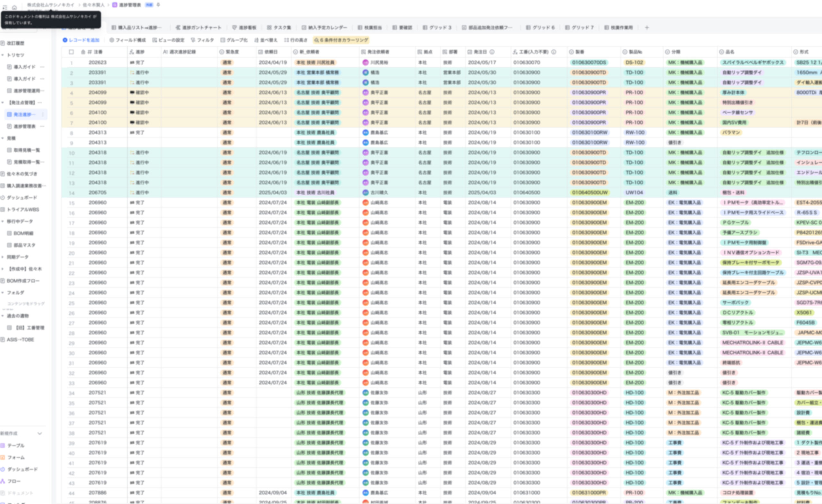The width and height of the screenshot is (822, 504).
Task: Collapse the sidebar with the panel toggle icon
Action: coord(5,7)
